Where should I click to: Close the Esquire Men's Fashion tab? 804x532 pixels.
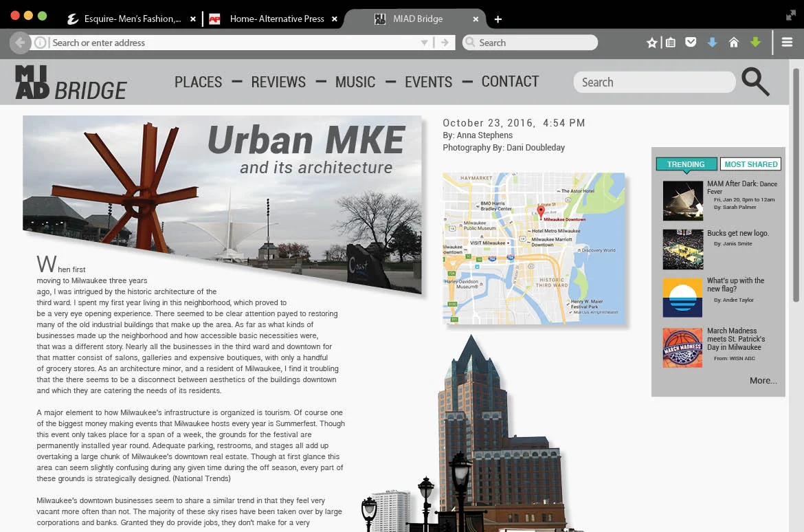click(193, 19)
